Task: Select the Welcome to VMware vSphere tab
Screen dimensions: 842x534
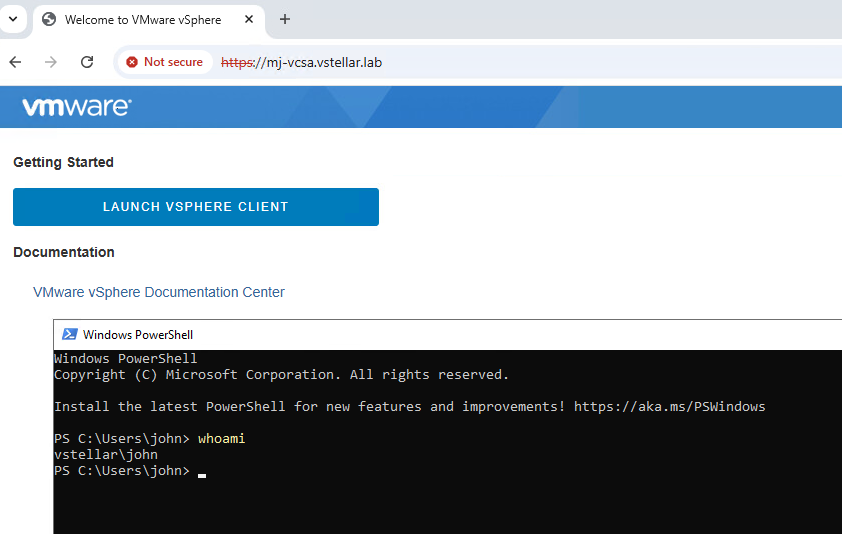Action: 142,20
